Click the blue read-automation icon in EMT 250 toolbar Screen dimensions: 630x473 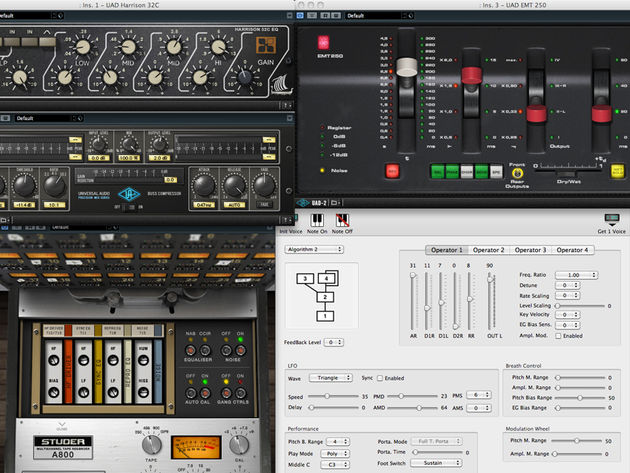[x=300, y=15]
